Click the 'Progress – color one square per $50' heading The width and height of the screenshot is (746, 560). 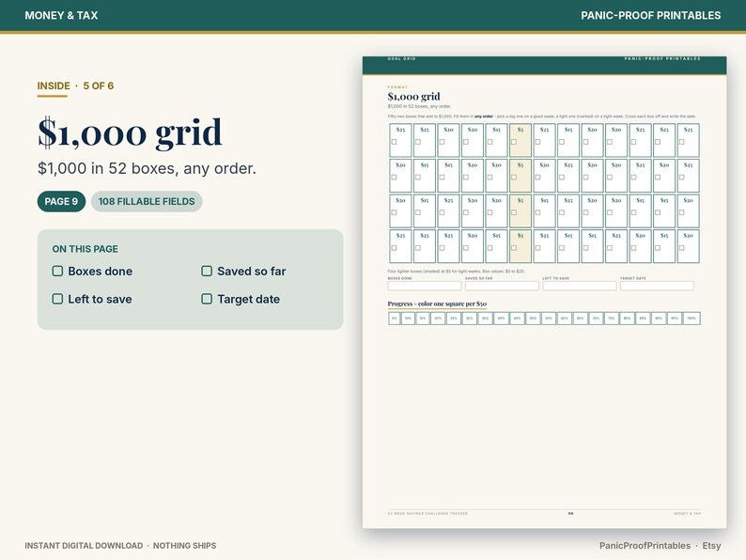437,303
